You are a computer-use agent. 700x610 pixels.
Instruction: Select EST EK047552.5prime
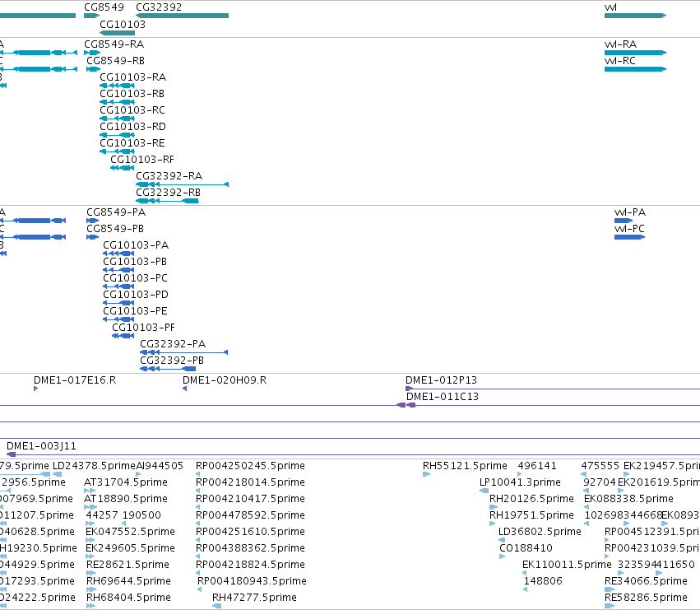130,532
